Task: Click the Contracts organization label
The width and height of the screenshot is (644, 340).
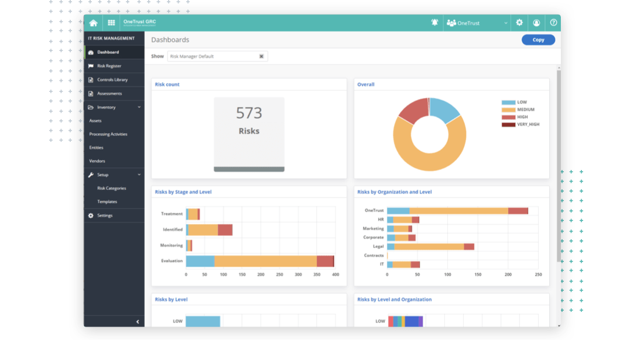Action: [374, 256]
